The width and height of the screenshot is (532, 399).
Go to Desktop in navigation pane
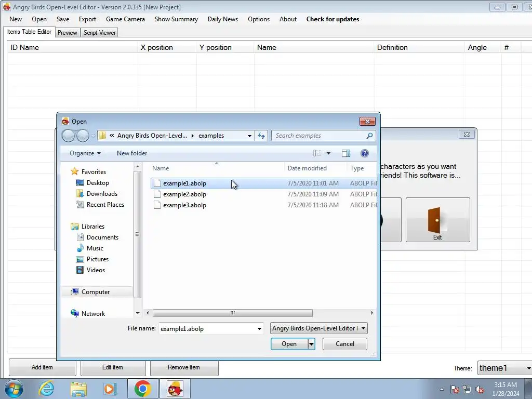[x=97, y=183]
